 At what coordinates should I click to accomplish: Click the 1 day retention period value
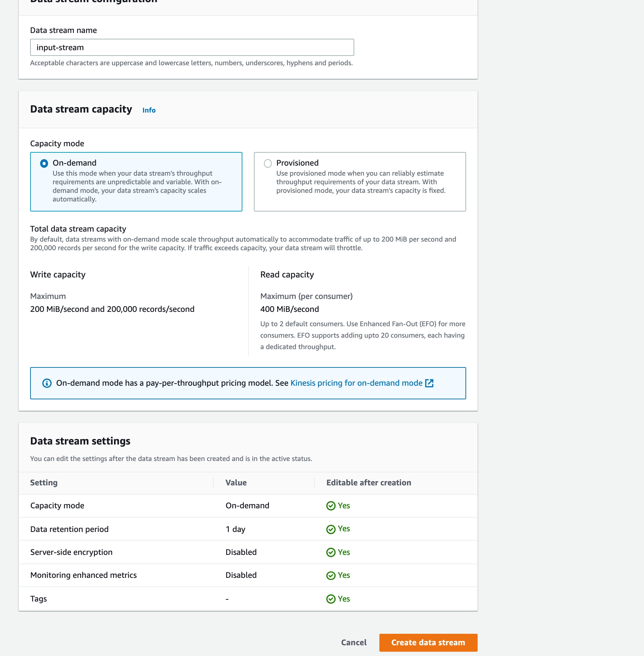pos(235,529)
